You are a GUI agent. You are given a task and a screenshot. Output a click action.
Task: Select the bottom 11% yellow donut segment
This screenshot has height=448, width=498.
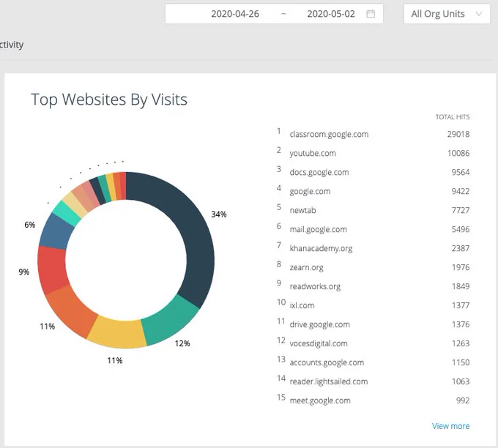pos(117,333)
